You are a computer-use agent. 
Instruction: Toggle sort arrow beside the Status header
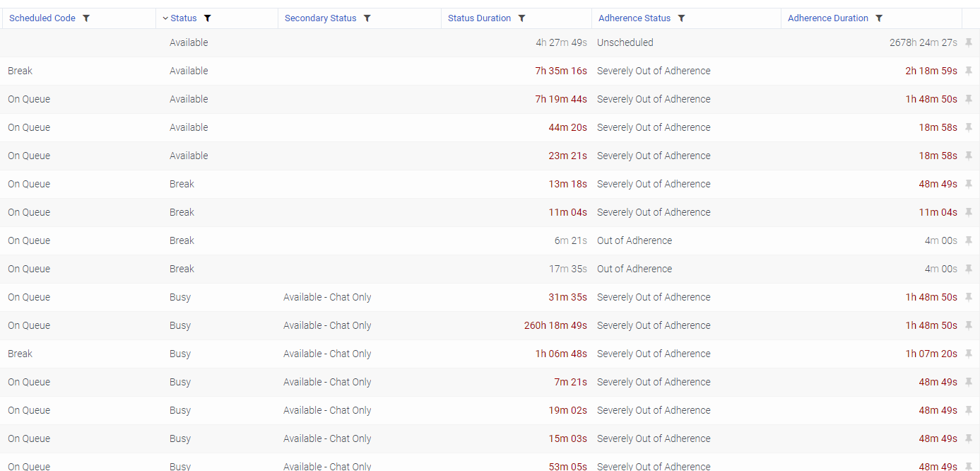[165, 18]
